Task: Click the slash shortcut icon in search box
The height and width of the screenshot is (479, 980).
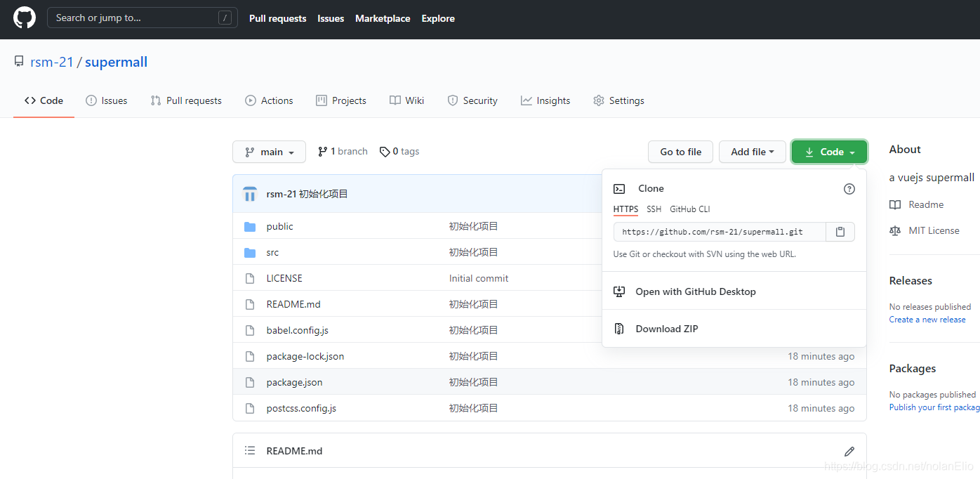Action: pyautogui.click(x=225, y=18)
